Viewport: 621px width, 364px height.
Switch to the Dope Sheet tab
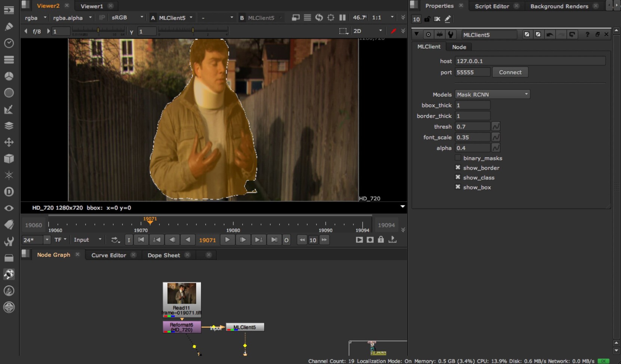pos(163,255)
